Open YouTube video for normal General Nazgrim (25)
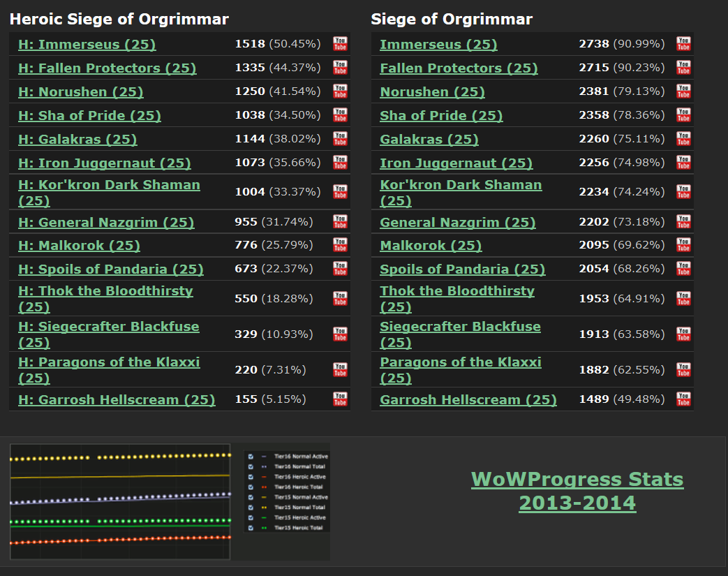The height and width of the screenshot is (576, 728). click(x=683, y=222)
